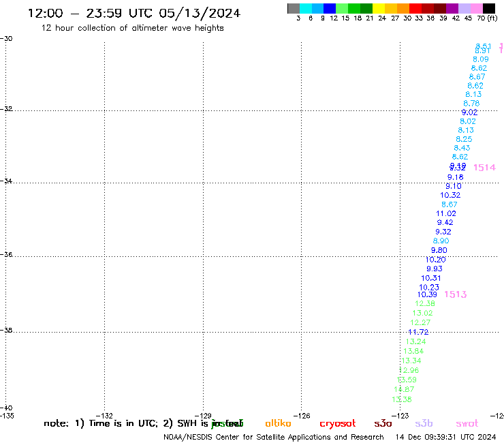Select the 'swot' satellite legend label
504x443 pixels.
(467, 423)
